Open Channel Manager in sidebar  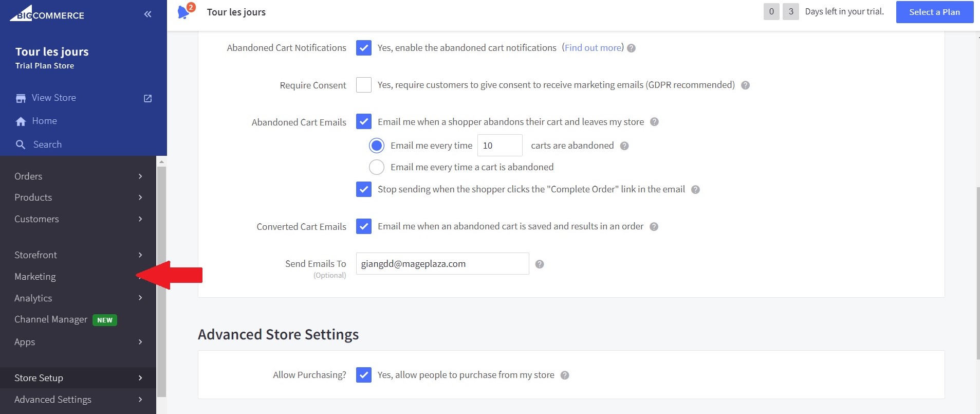point(51,319)
